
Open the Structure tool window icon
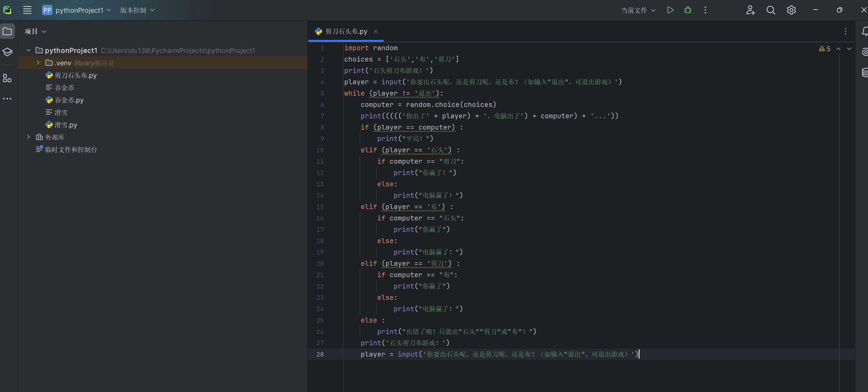tap(7, 78)
